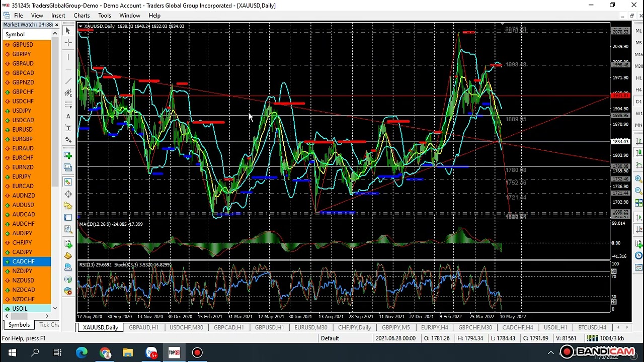Switch to the GBPAUD,H1 chart tab

143,327
